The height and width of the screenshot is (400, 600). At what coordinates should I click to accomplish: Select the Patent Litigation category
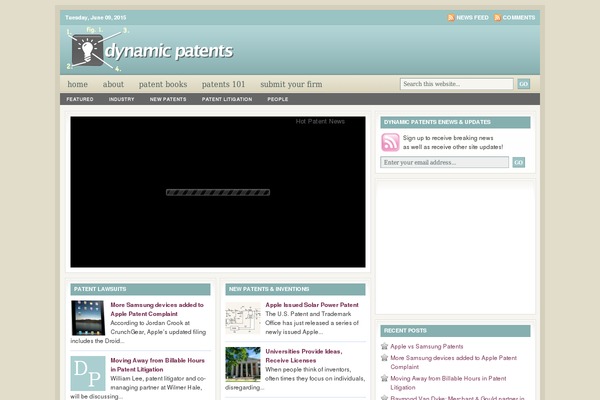[x=227, y=99]
